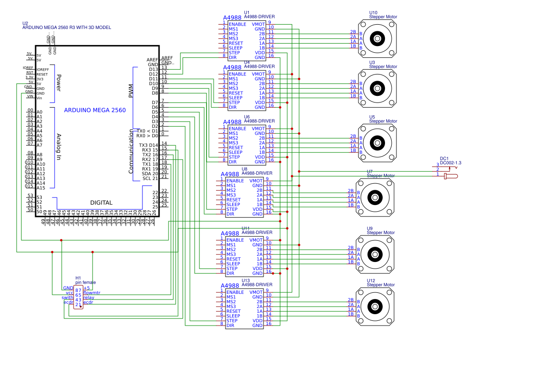Click the 'DIR' pin label on driver U6
The width and height of the screenshot is (555, 392).
(x=233, y=162)
